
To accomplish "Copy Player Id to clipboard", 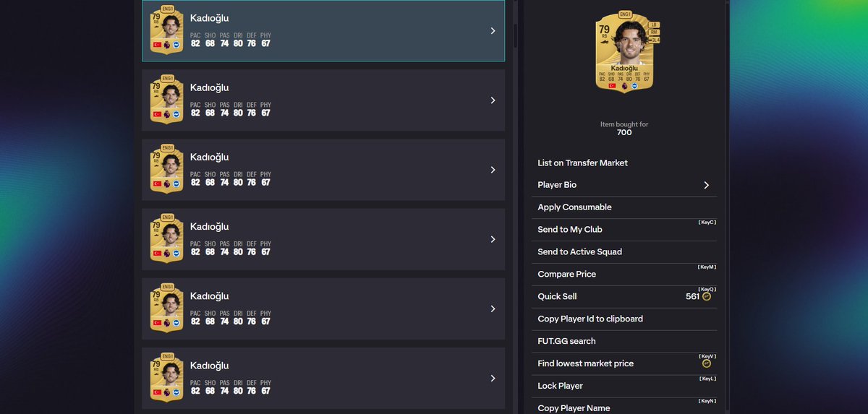I will [x=624, y=319].
